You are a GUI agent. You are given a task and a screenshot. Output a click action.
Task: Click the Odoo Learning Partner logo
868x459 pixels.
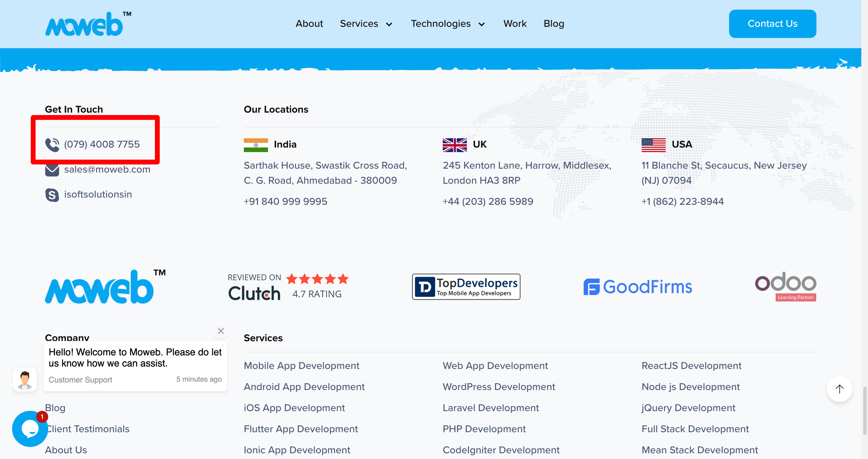[785, 286]
